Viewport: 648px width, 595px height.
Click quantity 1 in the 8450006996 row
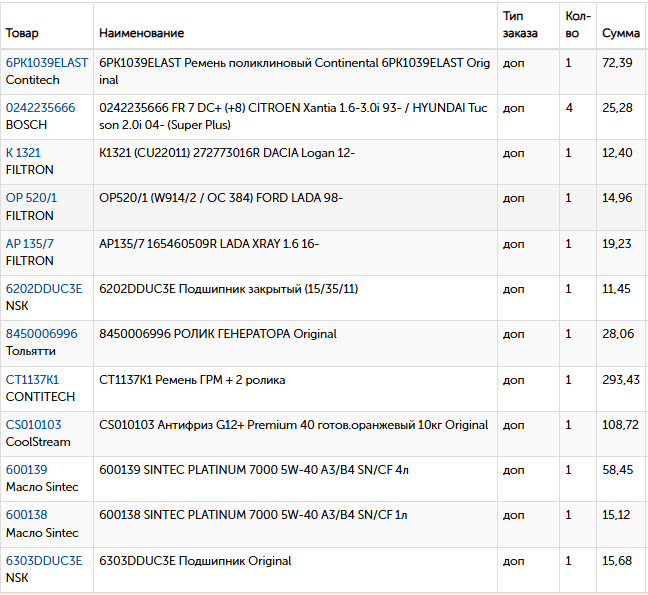568,334
